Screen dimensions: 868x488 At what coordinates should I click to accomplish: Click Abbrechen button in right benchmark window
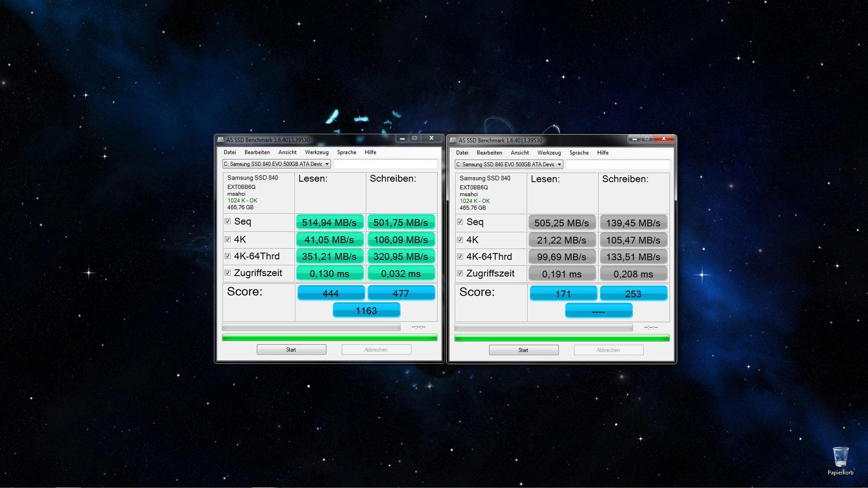pos(609,350)
